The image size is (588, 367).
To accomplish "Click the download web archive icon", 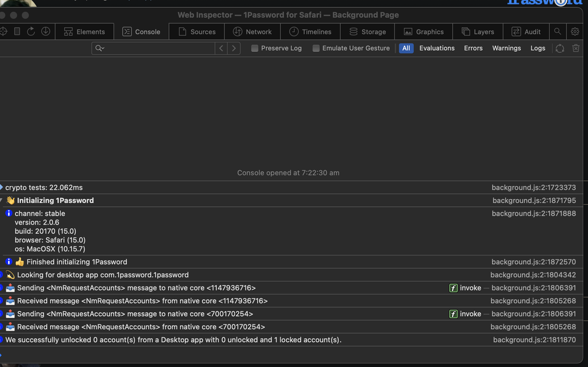I will pyautogui.click(x=45, y=32).
